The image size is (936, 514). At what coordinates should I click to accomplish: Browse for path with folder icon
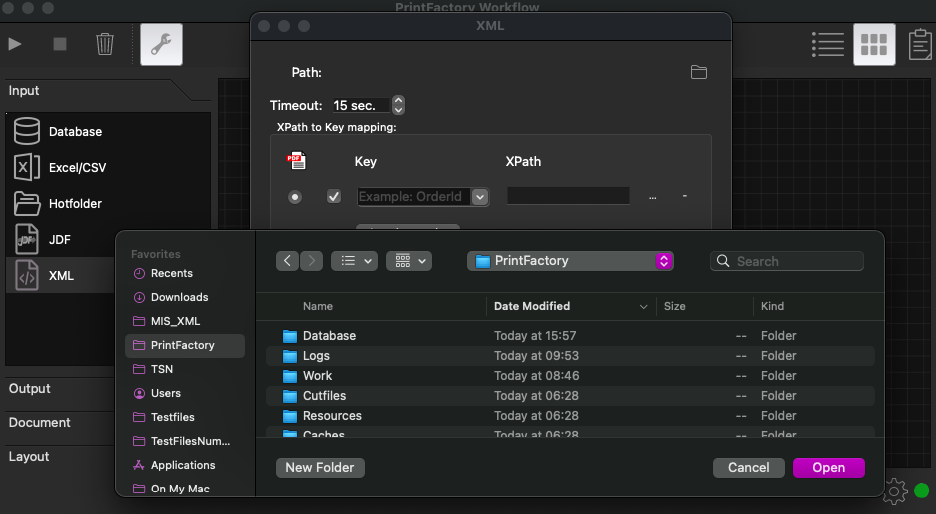coord(698,72)
